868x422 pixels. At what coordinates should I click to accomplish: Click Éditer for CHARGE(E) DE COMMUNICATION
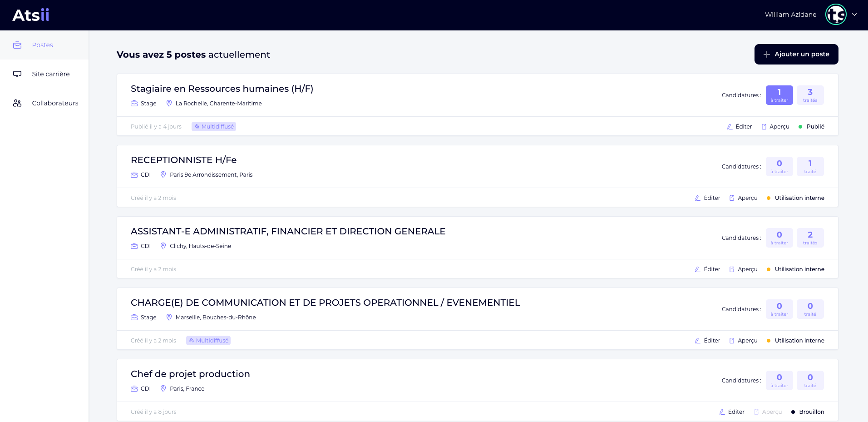(x=707, y=341)
